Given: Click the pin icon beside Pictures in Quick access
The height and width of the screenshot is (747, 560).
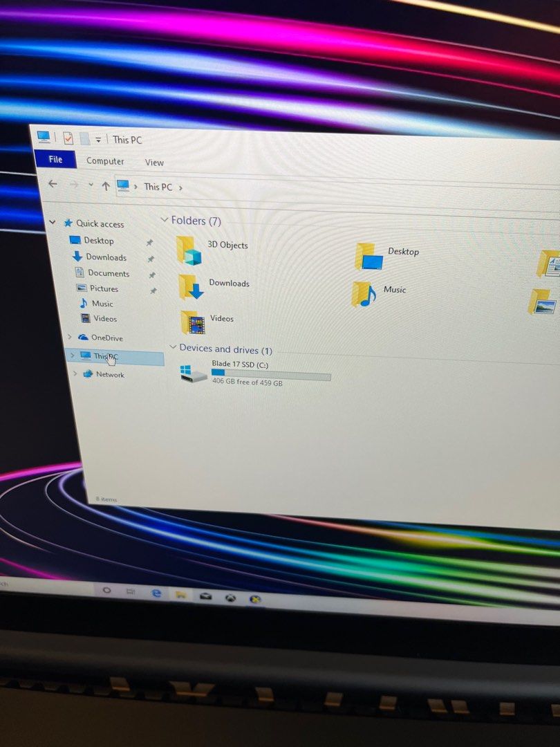Looking at the screenshot, I should [153, 290].
